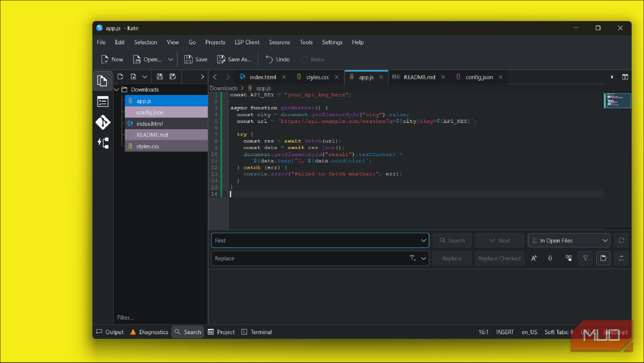Switch to the styles.css tab
Viewport: 644px width, 363px height.
[317, 77]
